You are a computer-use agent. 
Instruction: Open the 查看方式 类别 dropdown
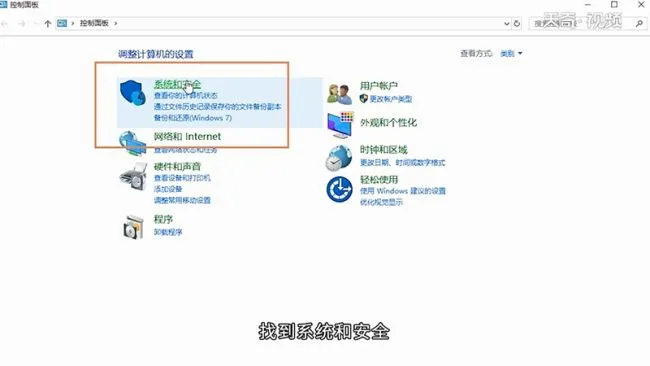[511, 53]
